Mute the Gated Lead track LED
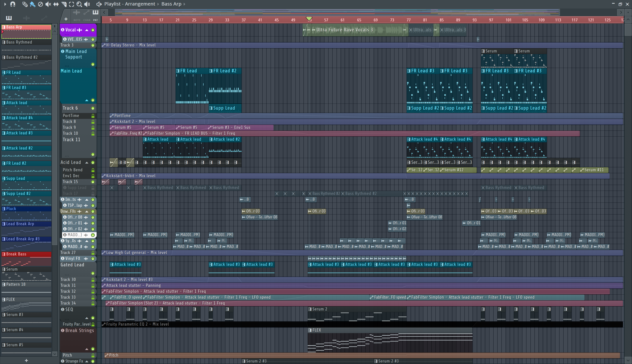Image resolution: width=632 pixels, height=364 pixels. coord(93,273)
